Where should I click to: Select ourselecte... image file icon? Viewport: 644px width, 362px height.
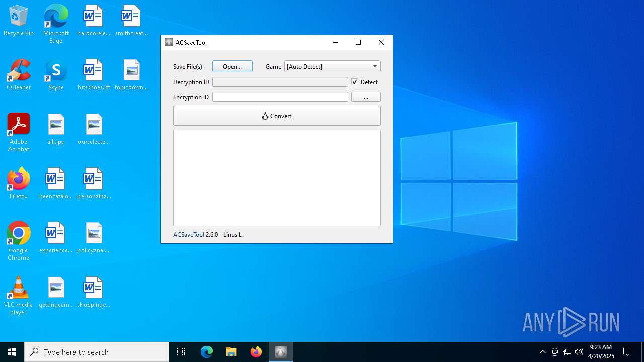[94, 129]
